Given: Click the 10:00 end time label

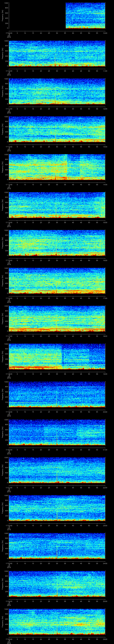Looking at the screenshot, I should coord(105,33).
